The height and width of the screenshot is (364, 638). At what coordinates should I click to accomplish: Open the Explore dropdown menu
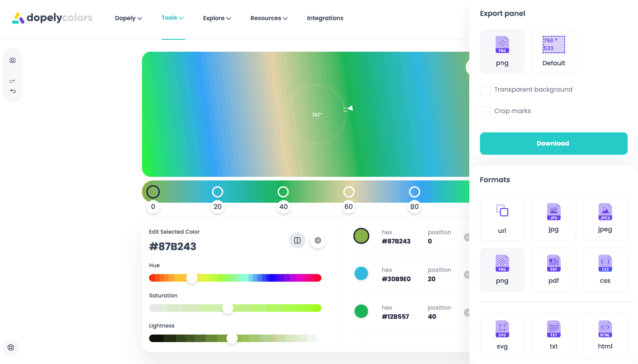click(217, 18)
